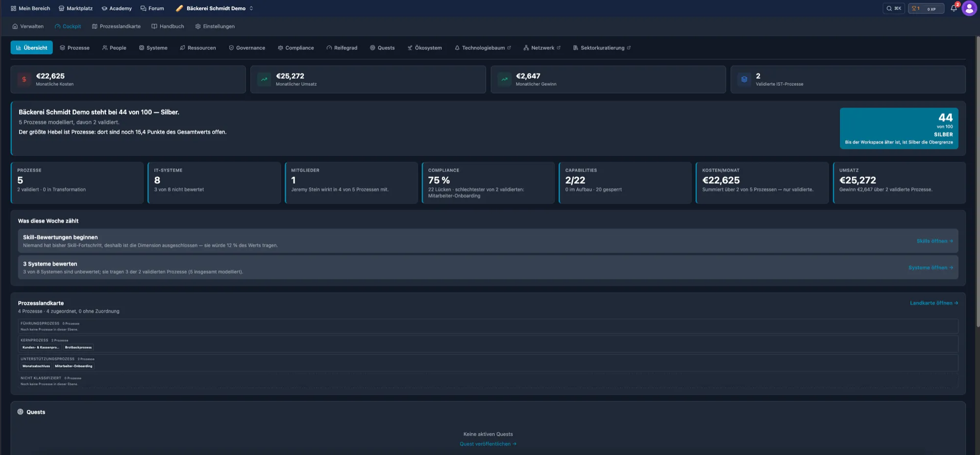This screenshot has width=980, height=455.
Task: Open the Academy menu item
Action: [x=117, y=8]
